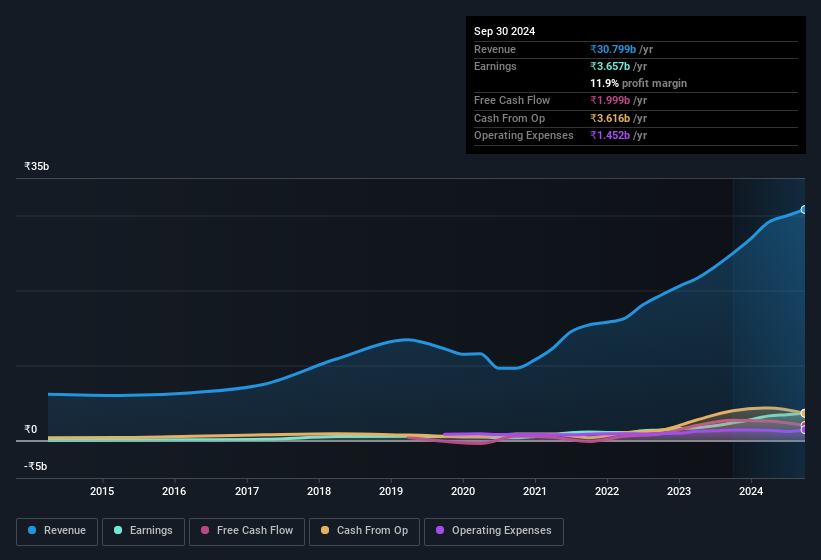Image resolution: width=821 pixels, height=560 pixels.
Task: Click the 2015 x-axis label
Action: (x=102, y=491)
